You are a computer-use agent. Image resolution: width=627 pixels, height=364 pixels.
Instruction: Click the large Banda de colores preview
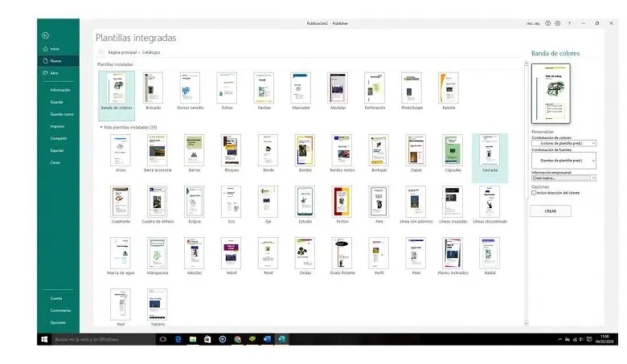click(551, 93)
